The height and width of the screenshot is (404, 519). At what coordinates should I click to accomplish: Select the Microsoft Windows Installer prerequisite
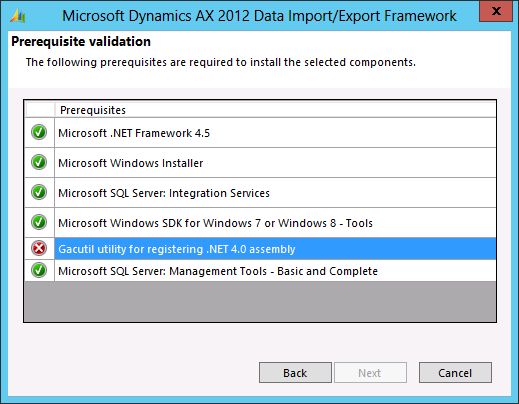pos(260,163)
